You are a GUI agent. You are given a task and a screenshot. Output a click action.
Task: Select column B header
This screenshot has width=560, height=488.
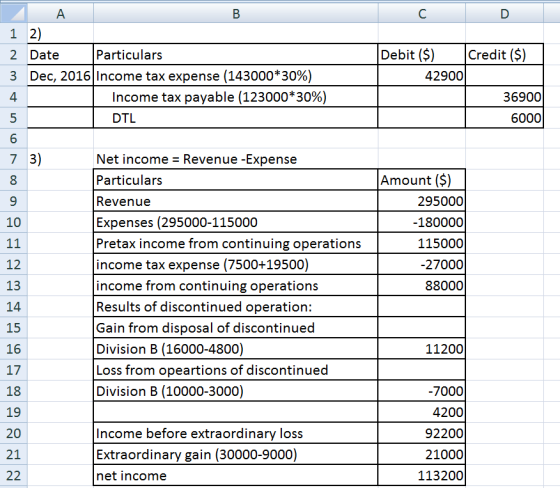coord(236,14)
